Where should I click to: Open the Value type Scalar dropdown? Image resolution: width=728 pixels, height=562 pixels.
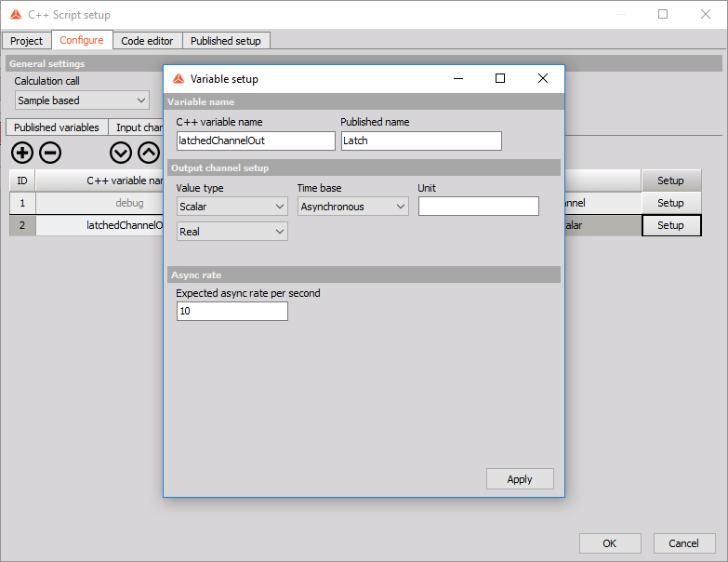click(x=232, y=207)
